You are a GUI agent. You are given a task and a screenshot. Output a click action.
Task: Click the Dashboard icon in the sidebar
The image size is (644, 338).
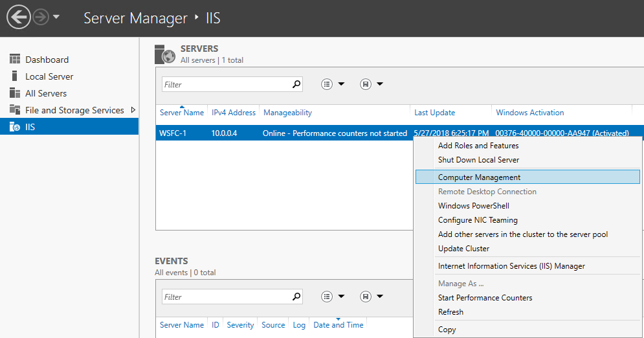pos(15,60)
